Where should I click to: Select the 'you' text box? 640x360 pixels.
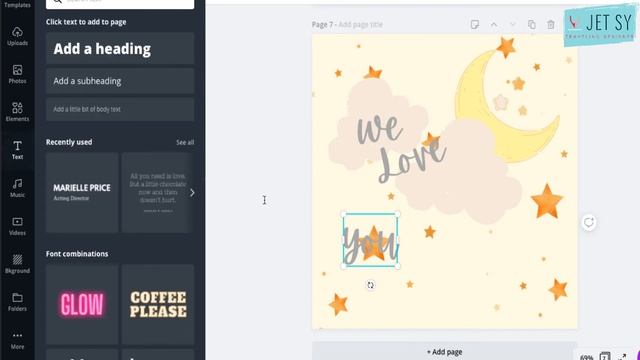click(x=370, y=240)
